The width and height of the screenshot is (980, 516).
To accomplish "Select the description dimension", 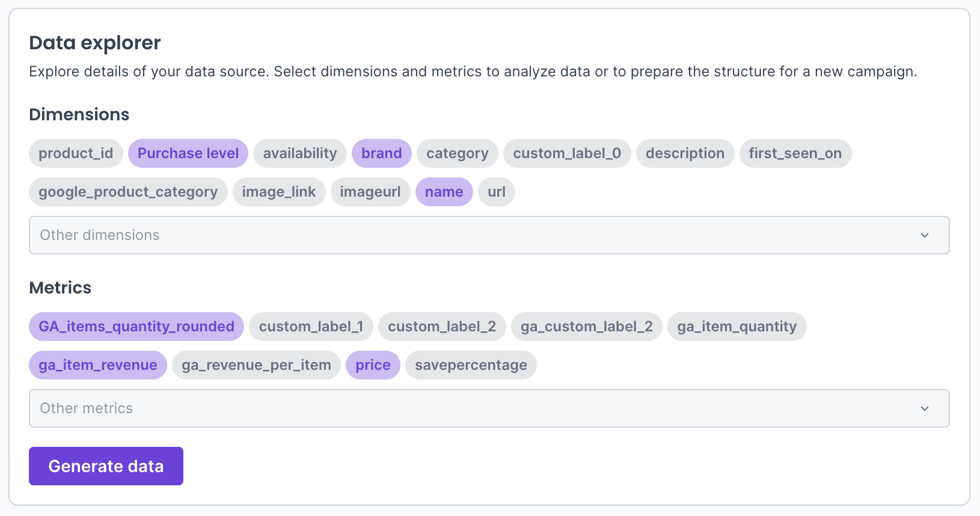I will pos(685,153).
